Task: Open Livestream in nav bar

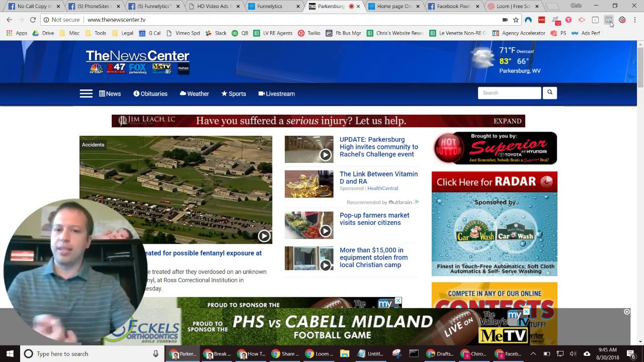Action: (x=276, y=94)
